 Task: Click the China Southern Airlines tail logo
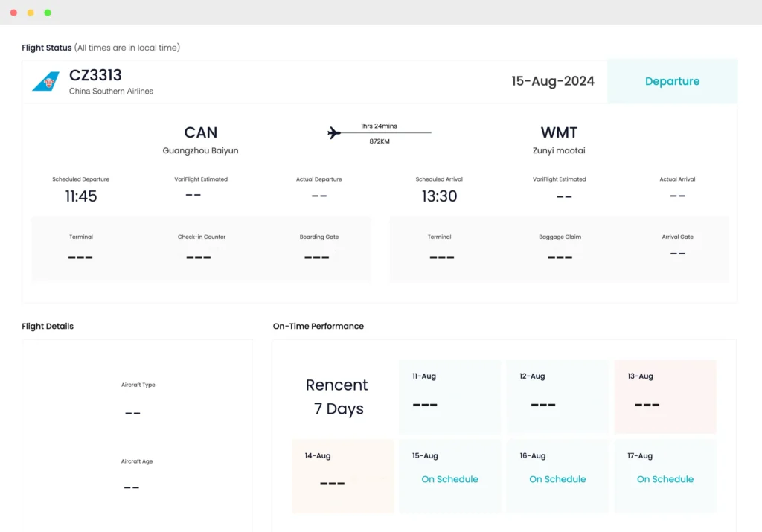[x=45, y=81]
